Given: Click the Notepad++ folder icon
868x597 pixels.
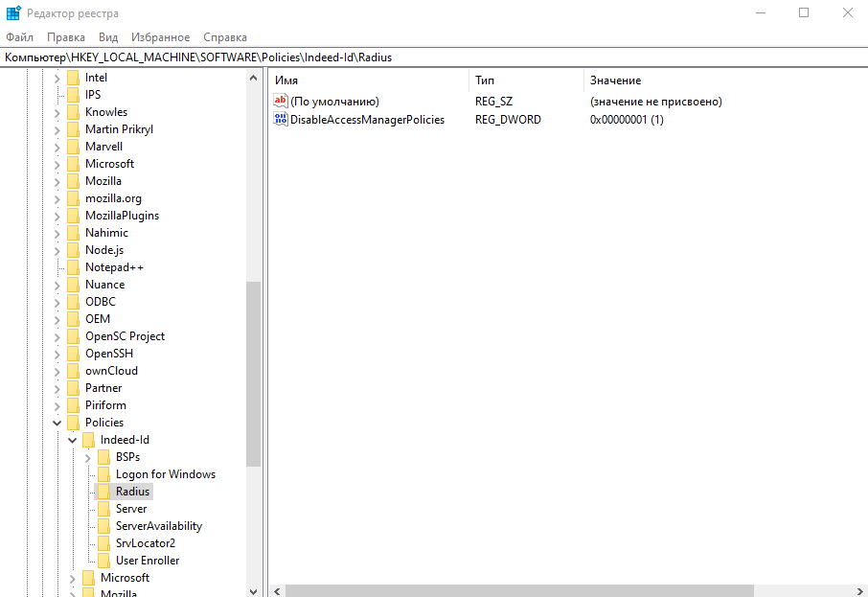Looking at the screenshot, I should point(73,267).
